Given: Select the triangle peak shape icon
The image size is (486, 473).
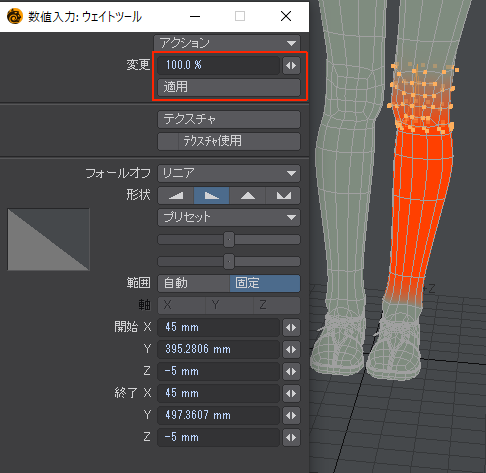Looking at the screenshot, I should coord(248,195).
